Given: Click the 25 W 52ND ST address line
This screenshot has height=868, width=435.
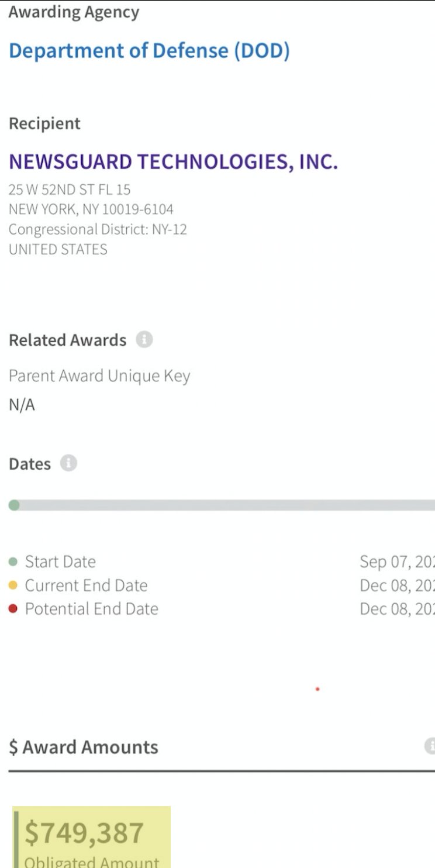Looking at the screenshot, I should click(70, 190).
